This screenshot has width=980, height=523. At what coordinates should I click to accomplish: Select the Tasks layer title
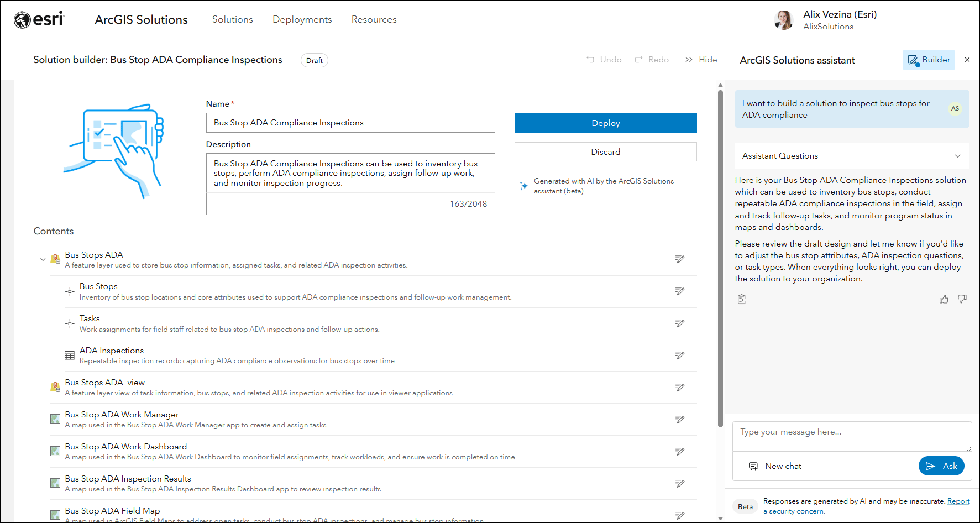(90, 318)
